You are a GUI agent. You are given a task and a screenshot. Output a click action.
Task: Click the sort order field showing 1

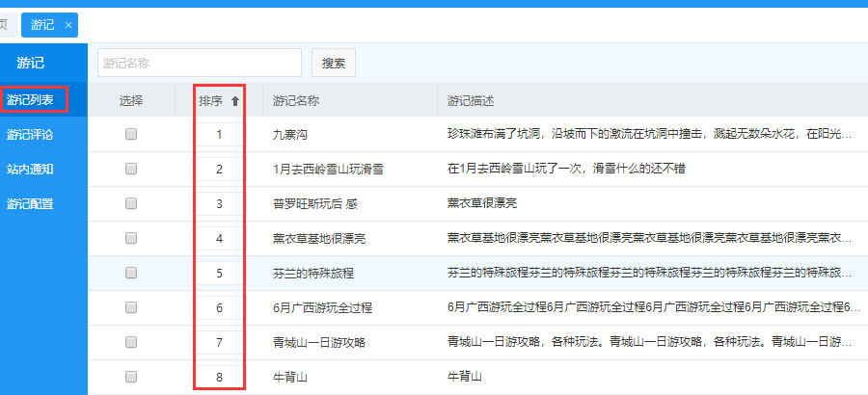click(219, 135)
